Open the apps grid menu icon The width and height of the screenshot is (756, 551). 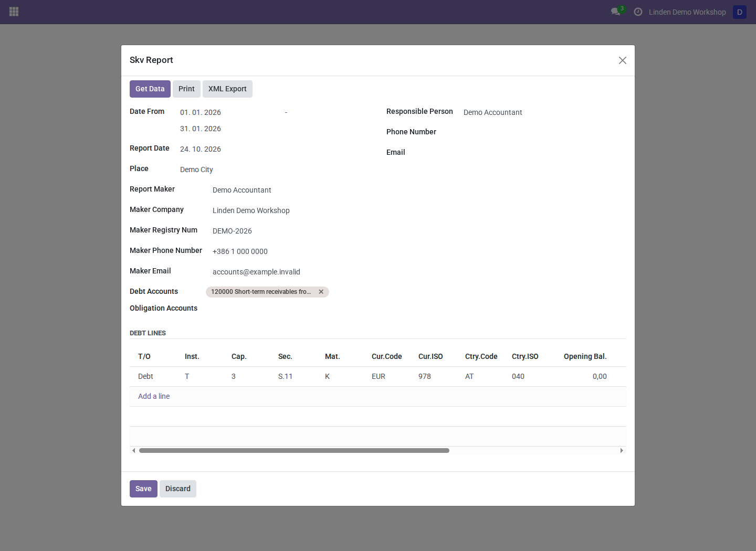pos(14,12)
